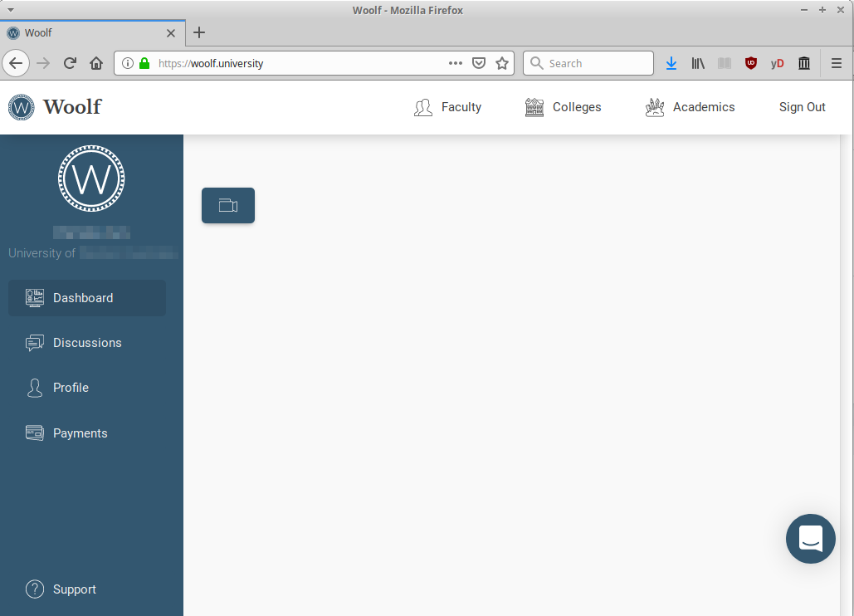The height and width of the screenshot is (616, 854).
Task: Open Profile from the sidebar
Action: [87, 387]
